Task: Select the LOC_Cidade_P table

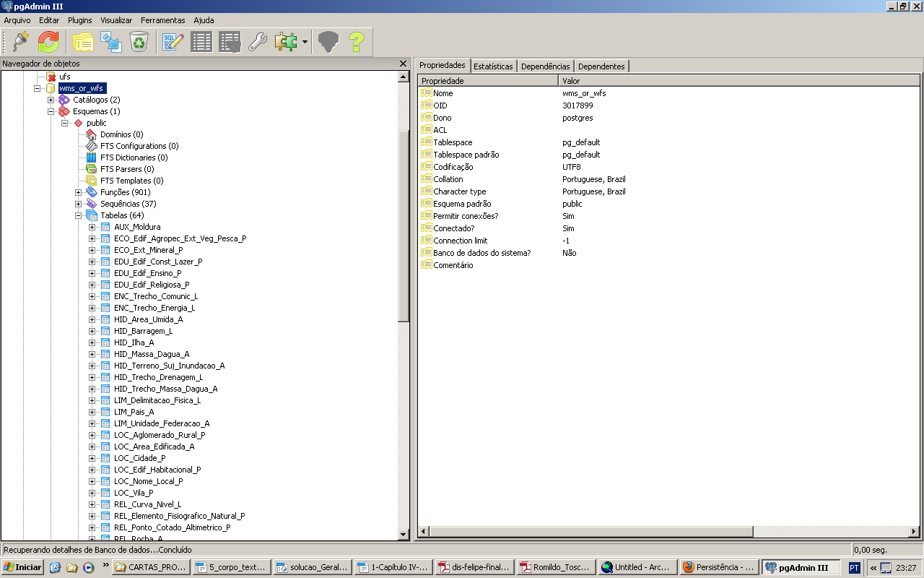Action: click(x=140, y=458)
